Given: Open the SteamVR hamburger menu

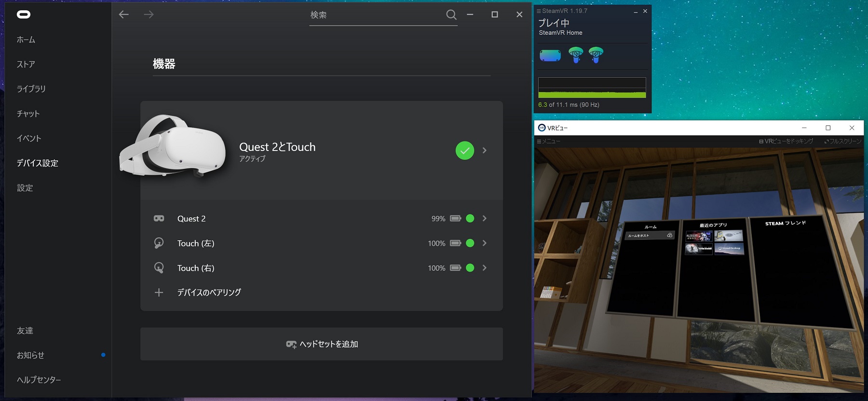Looking at the screenshot, I should tap(539, 11).
